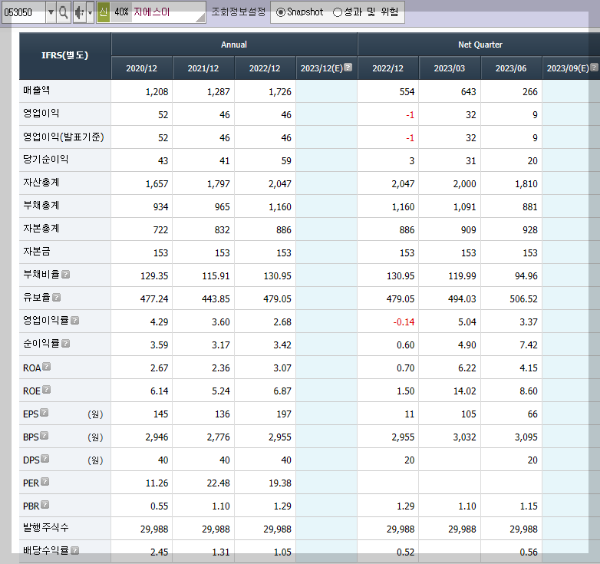The image size is (600, 564).
Task: Click the 2.45 dividend yield value
Action: (x=159, y=552)
